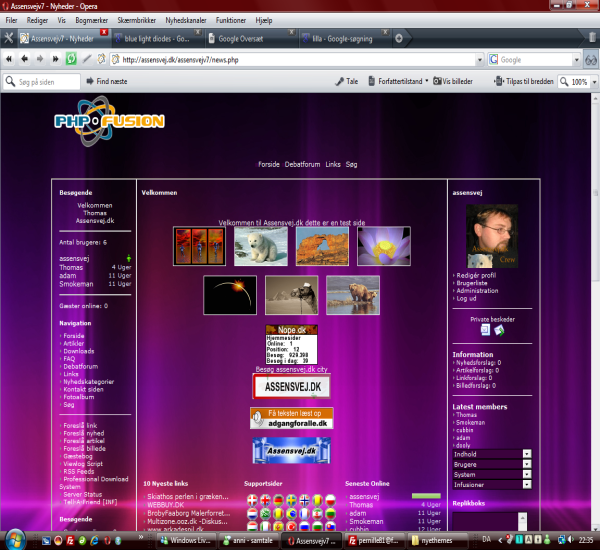Click Log ud link
Screen dimensions: 600x550
[x=466, y=298]
